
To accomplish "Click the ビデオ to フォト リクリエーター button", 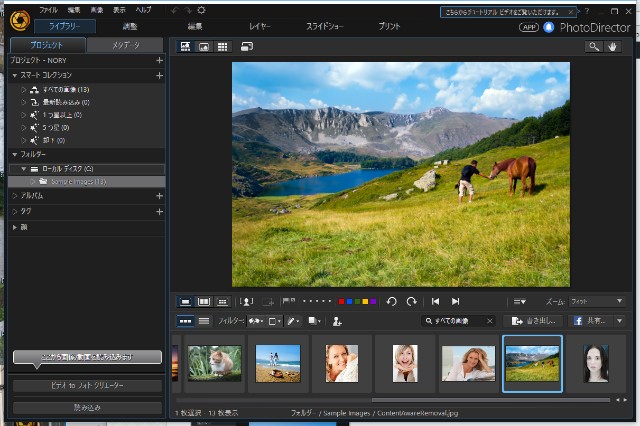I will [87, 386].
